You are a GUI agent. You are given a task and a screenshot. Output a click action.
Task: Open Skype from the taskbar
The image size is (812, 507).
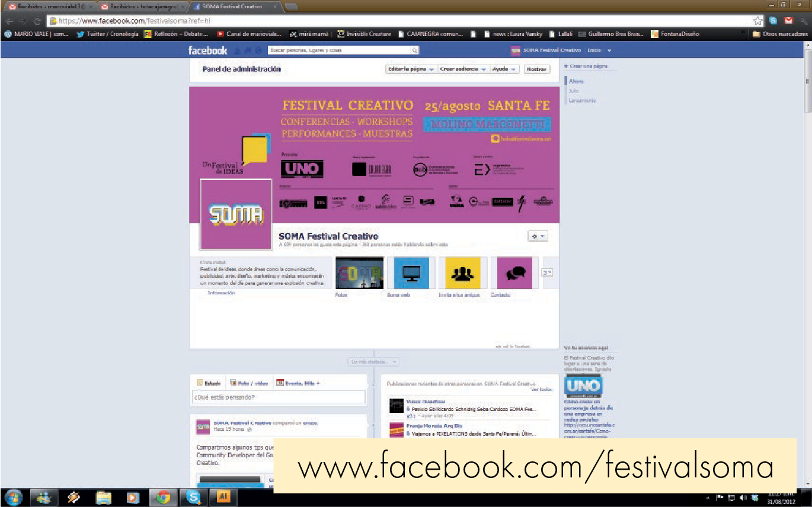(x=193, y=497)
